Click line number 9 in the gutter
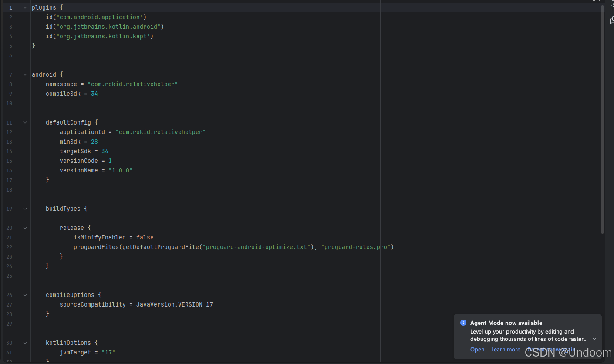Screen dimensions: 614x364 10,94
